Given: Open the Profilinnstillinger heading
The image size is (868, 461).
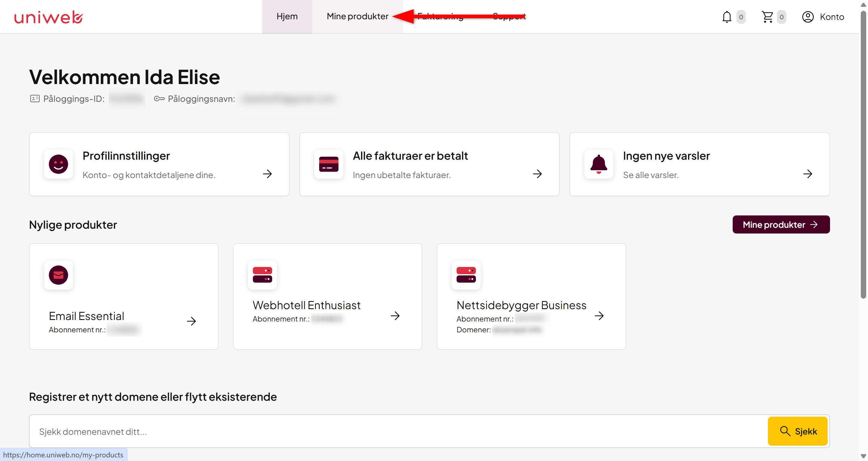Looking at the screenshot, I should pos(126,156).
